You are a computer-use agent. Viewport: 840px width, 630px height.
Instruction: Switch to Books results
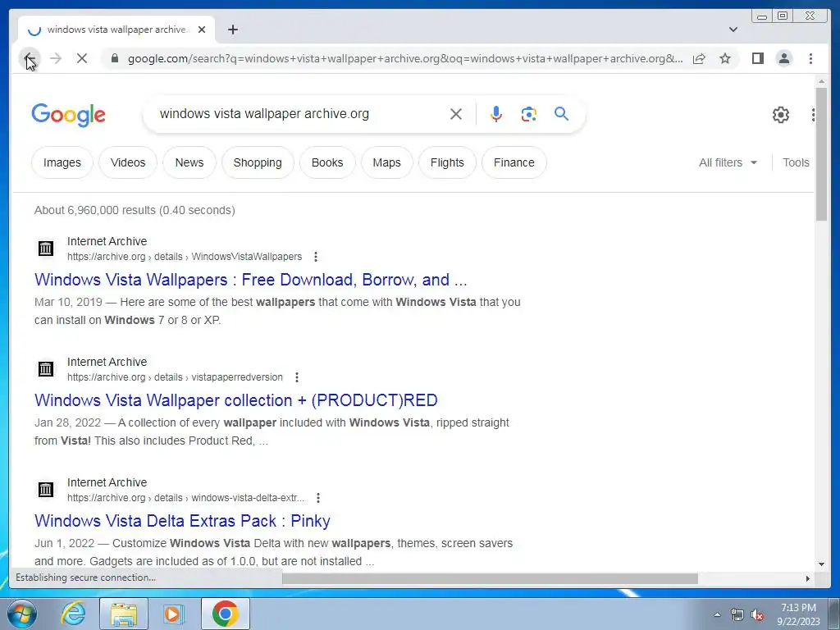[x=327, y=162]
